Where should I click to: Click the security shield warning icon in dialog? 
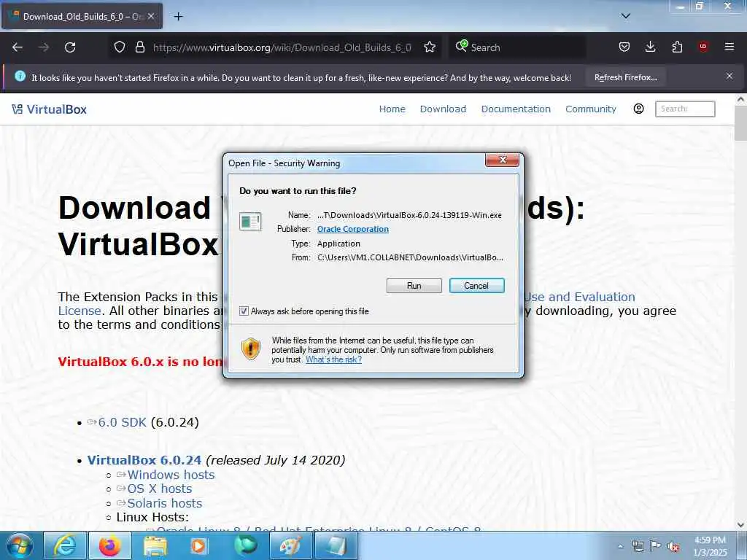coord(251,349)
